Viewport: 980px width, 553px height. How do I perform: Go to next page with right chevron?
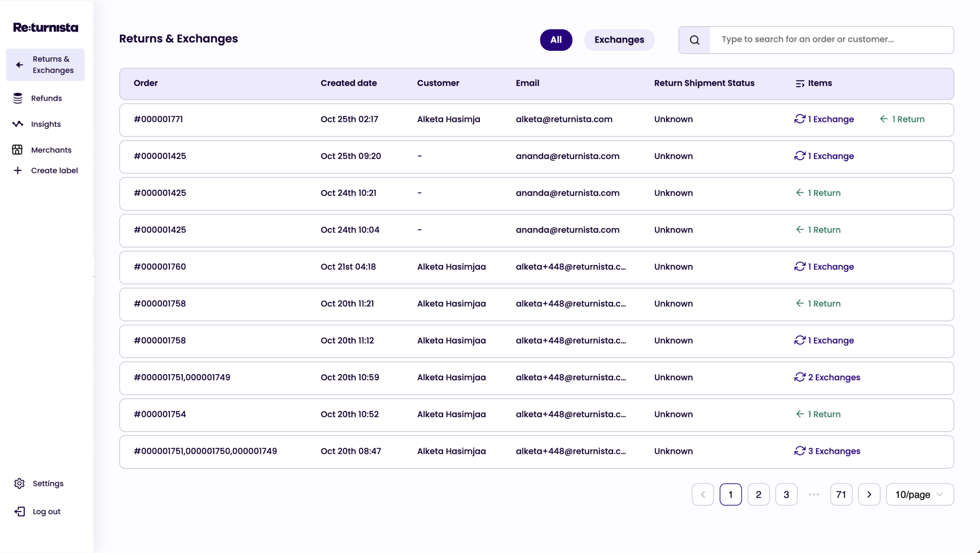pos(869,494)
